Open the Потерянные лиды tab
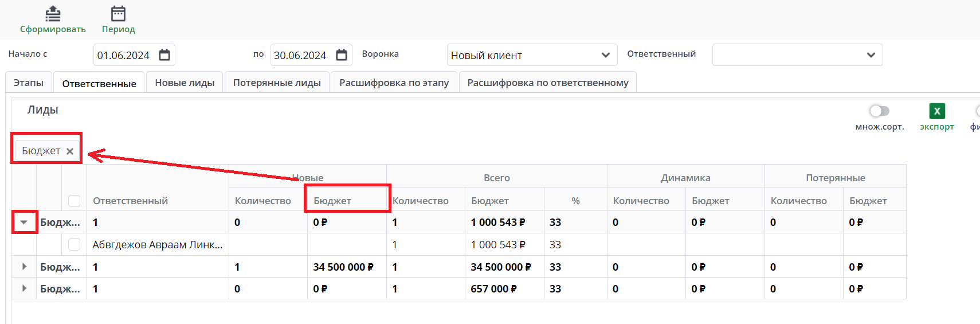This screenshot has width=980, height=324. 277,83
